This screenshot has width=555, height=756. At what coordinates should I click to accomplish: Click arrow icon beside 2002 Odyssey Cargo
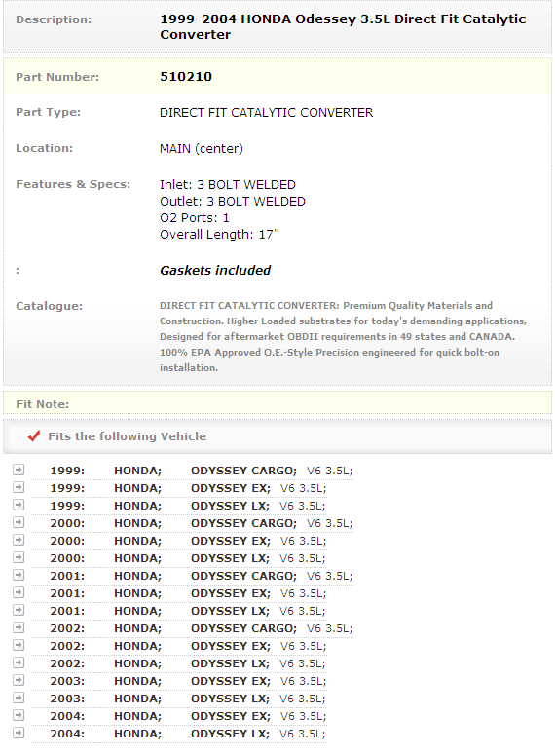(x=18, y=627)
